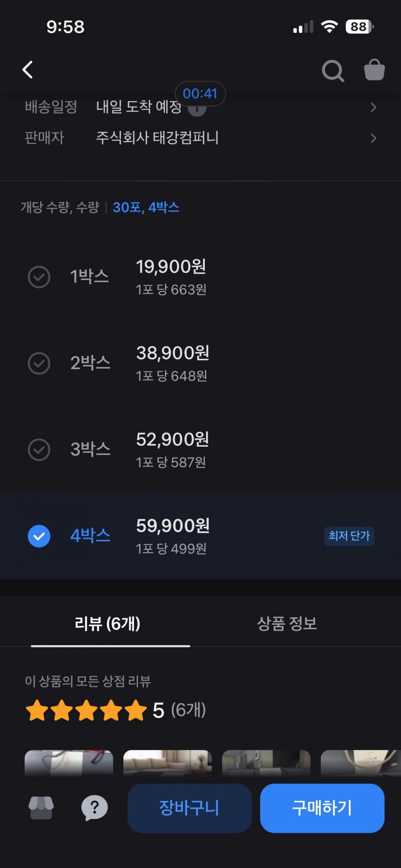Tap the 최저 단가 badge
This screenshot has height=868, width=401.
[349, 535]
